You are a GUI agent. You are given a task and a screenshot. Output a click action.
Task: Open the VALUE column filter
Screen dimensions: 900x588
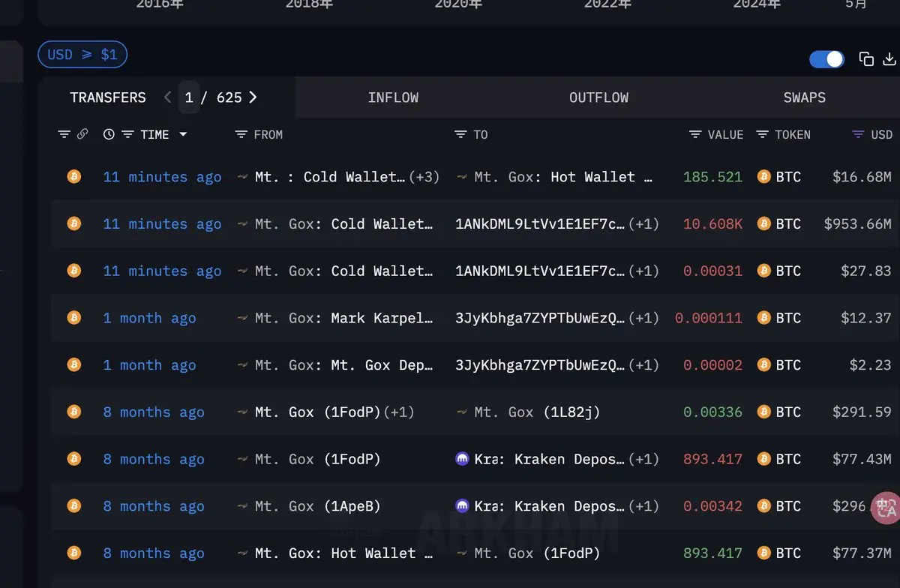coord(695,134)
